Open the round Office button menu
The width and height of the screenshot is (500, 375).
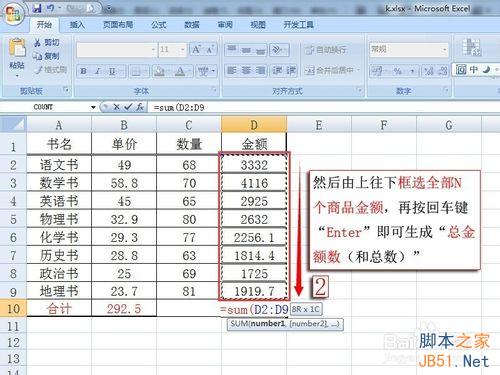[x=13, y=14]
